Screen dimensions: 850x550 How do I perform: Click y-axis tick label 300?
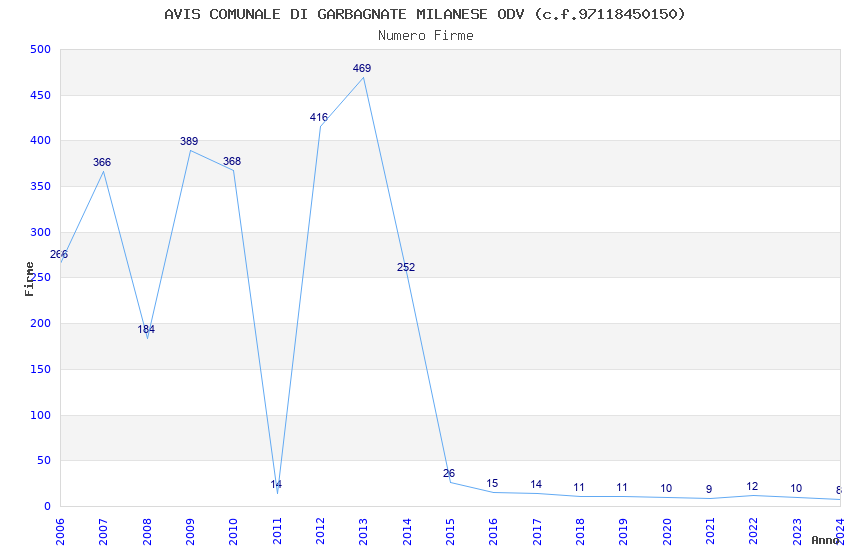click(x=40, y=232)
